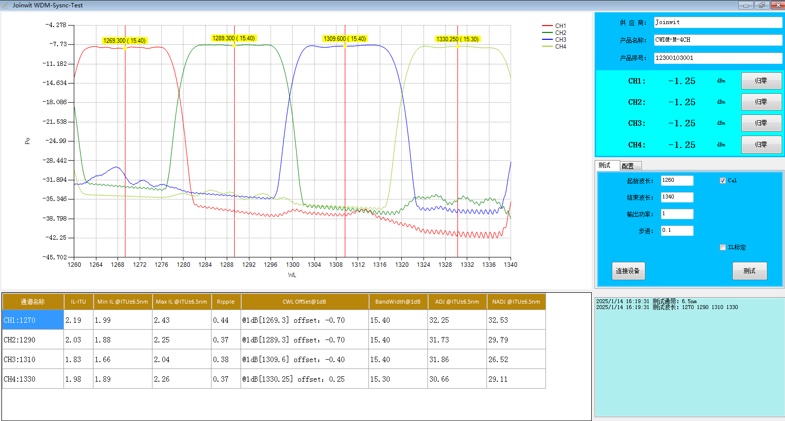Image resolution: width=785 pixels, height=421 pixels.
Task: Click the NADJ @ITU±6.5nm column header
Action: (x=516, y=302)
